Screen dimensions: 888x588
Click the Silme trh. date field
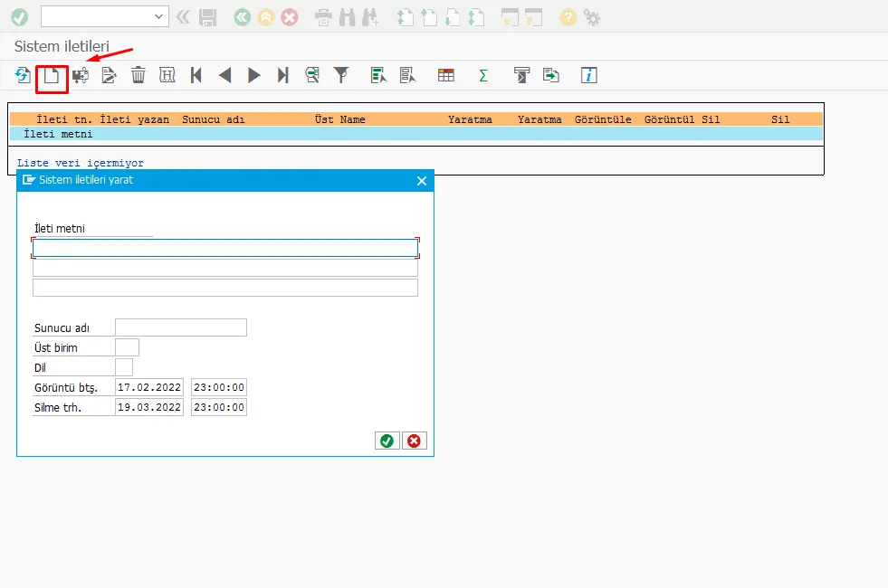point(149,407)
